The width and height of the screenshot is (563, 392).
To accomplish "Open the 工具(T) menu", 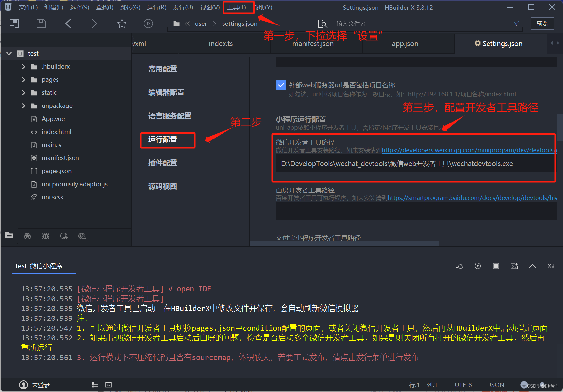I will 237,7.
